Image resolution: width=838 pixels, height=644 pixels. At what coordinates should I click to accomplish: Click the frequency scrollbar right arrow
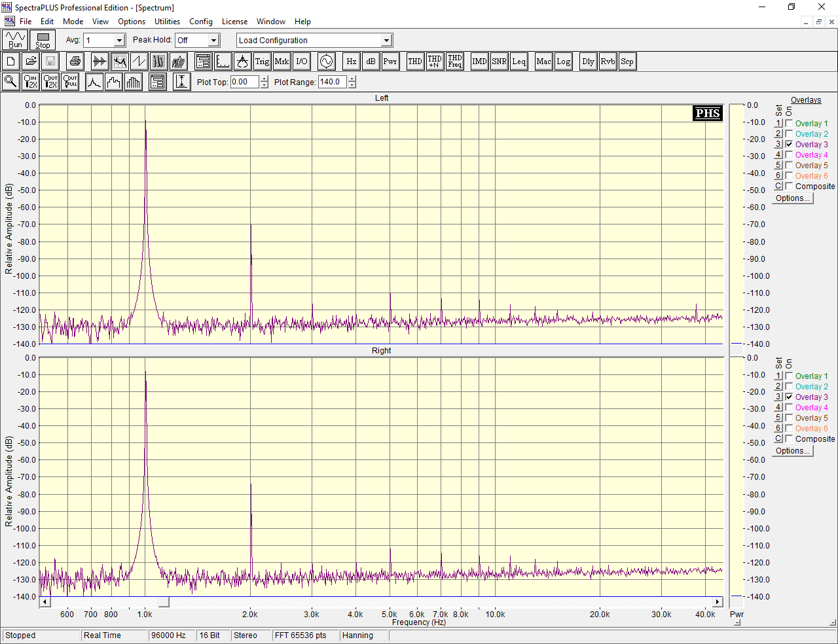click(x=718, y=602)
